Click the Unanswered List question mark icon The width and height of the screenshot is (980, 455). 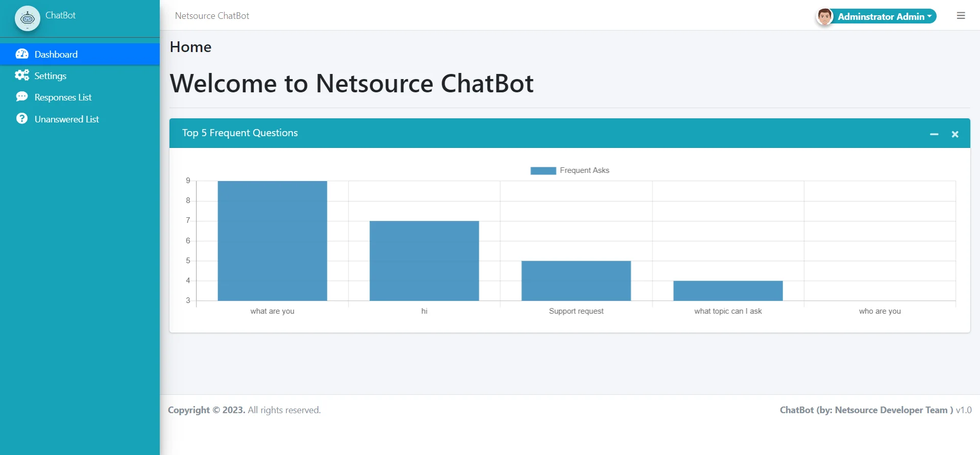click(22, 118)
